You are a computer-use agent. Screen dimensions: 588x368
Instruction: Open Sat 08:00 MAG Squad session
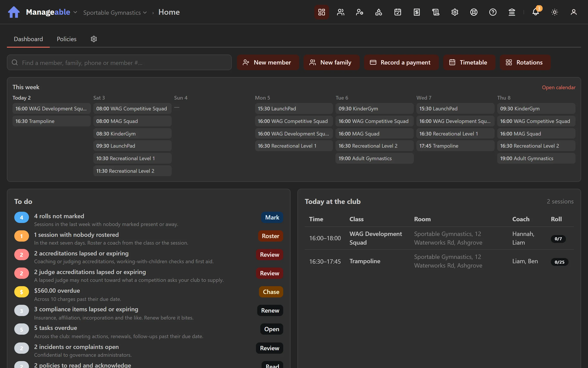[133, 121]
